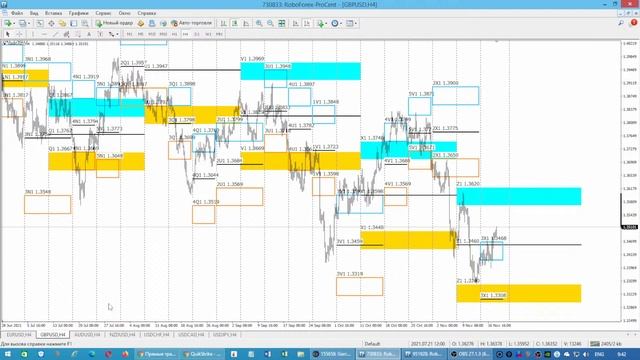Image resolution: width=640 pixels, height=360 pixels.
Task: Zoom out on the chart
Action: [270, 24]
